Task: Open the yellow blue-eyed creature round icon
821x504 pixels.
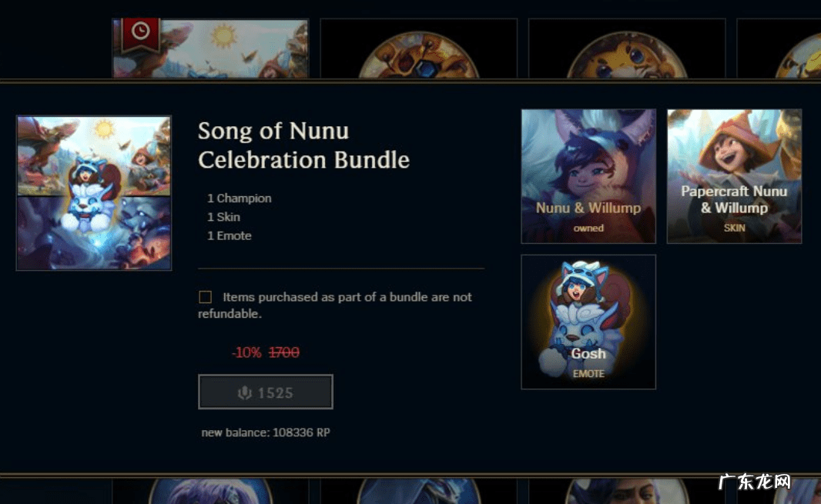Action: pyautogui.click(x=627, y=55)
